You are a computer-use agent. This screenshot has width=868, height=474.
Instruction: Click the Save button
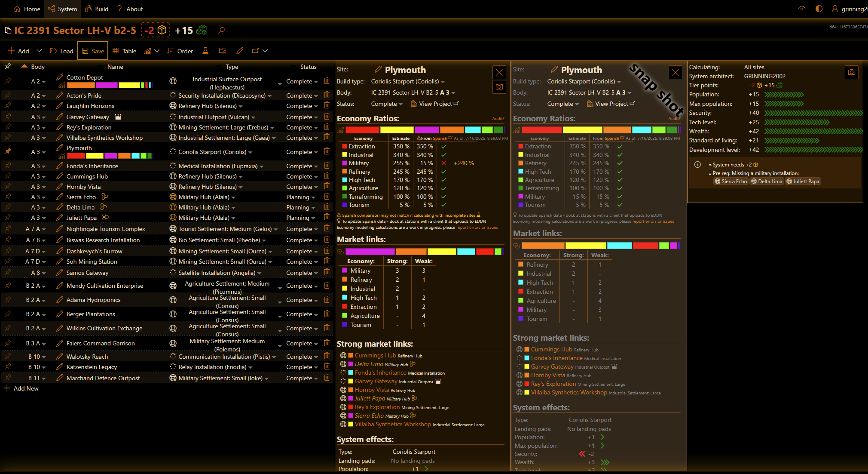(x=93, y=51)
